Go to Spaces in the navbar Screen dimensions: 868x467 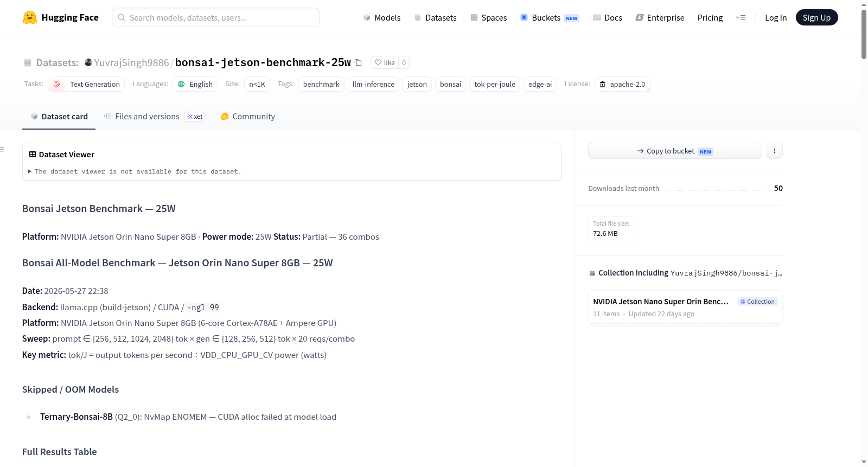click(488, 17)
